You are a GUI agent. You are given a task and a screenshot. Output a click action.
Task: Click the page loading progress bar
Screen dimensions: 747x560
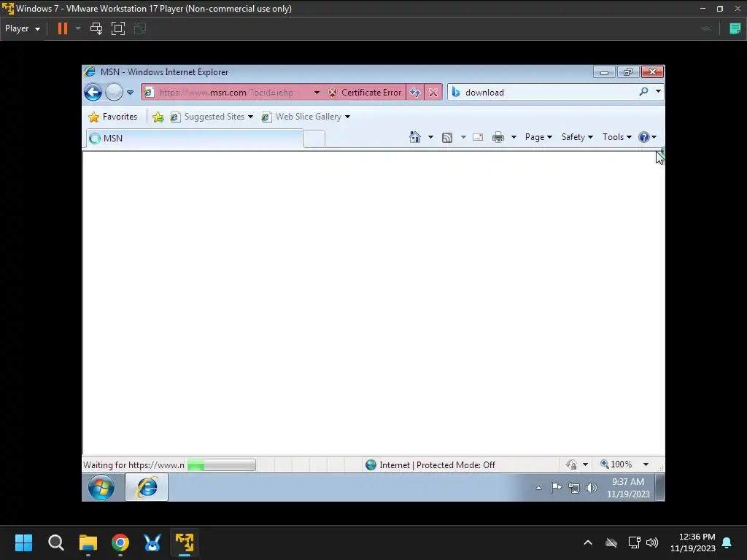click(222, 464)
